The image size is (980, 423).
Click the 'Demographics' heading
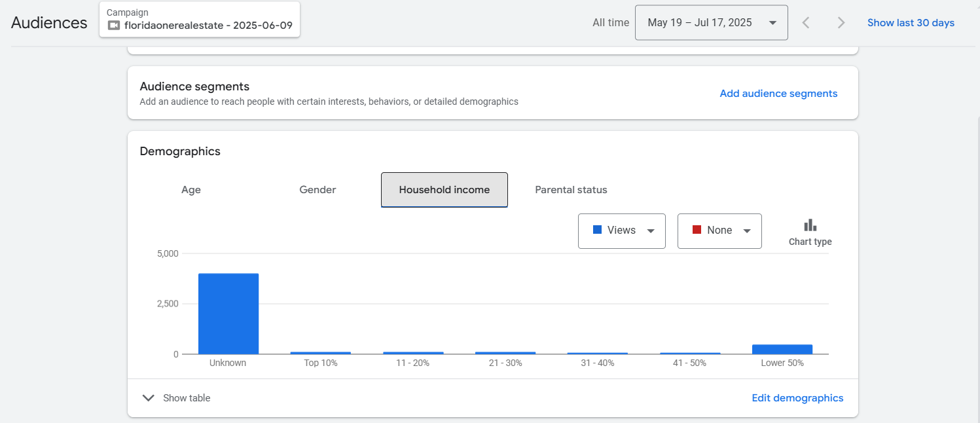click(180, 151)
